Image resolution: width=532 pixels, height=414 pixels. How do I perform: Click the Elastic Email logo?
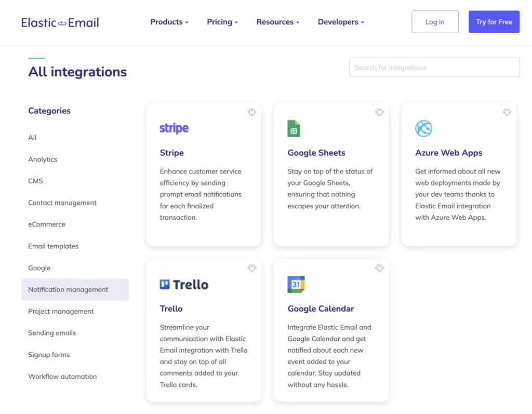click(60, 22)
